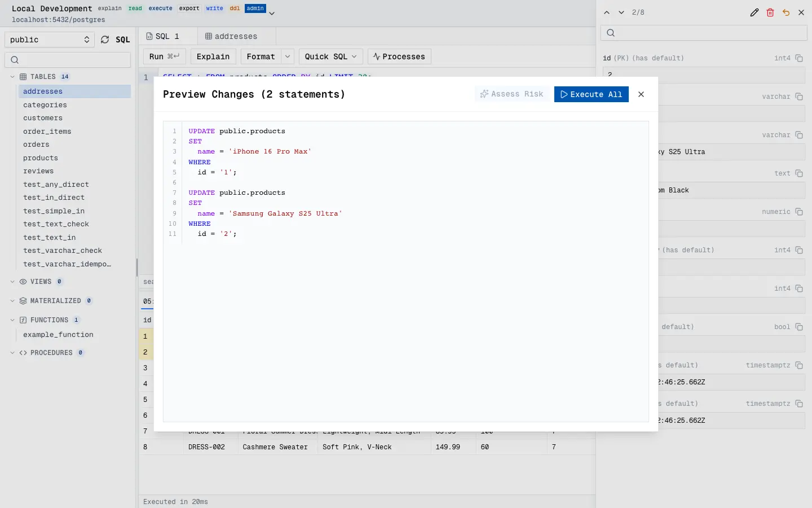Viewport: 812px width, 508px height.
Task: Open the public schema selector
Action: 50,40
